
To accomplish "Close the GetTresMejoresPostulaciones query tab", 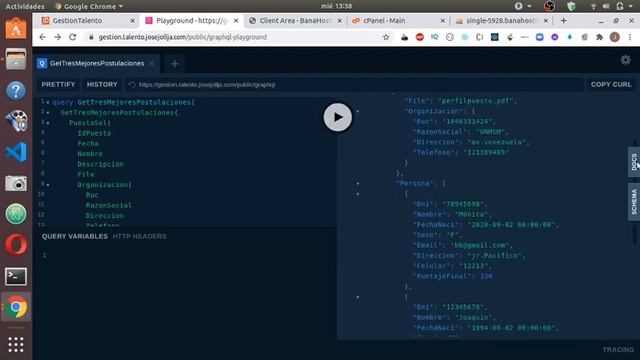I will click(x=152, y=63).
